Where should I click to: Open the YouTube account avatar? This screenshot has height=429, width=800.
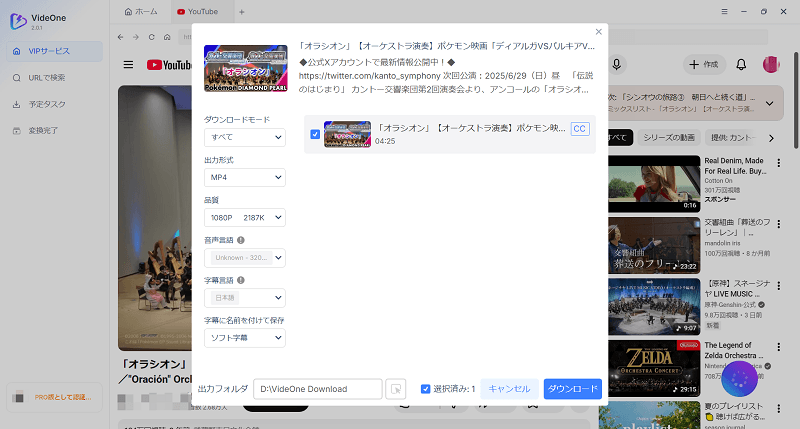[x=771, y=64]
